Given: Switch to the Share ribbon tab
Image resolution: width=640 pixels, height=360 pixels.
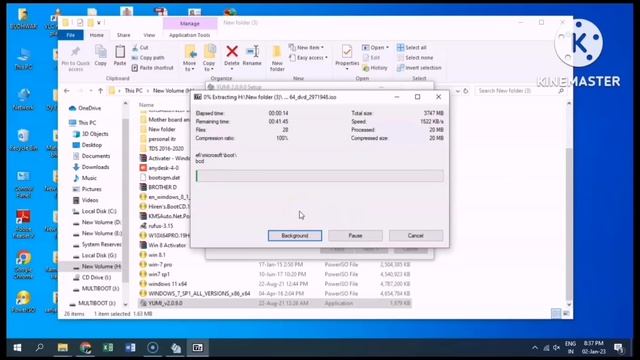Looking at the screenshot, I should 124,35.
